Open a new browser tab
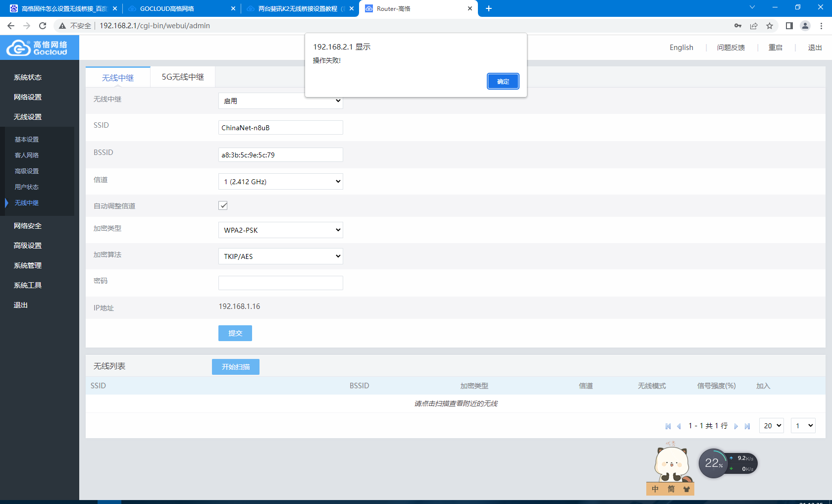 click(x=489, y=8)
